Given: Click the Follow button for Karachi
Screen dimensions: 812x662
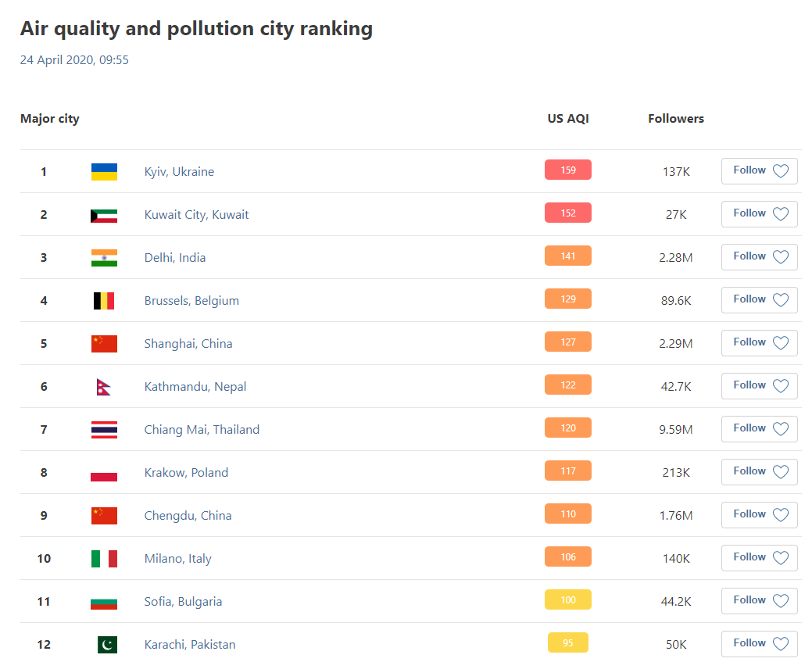Looking at the screenshot, I should coord(759,644).
